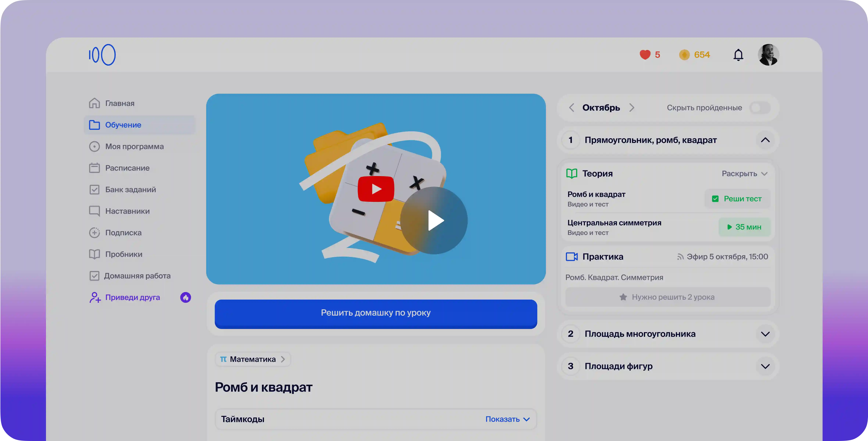
Task: Click the pi icon in the Математика tag
Action: [x=223, y=359]
